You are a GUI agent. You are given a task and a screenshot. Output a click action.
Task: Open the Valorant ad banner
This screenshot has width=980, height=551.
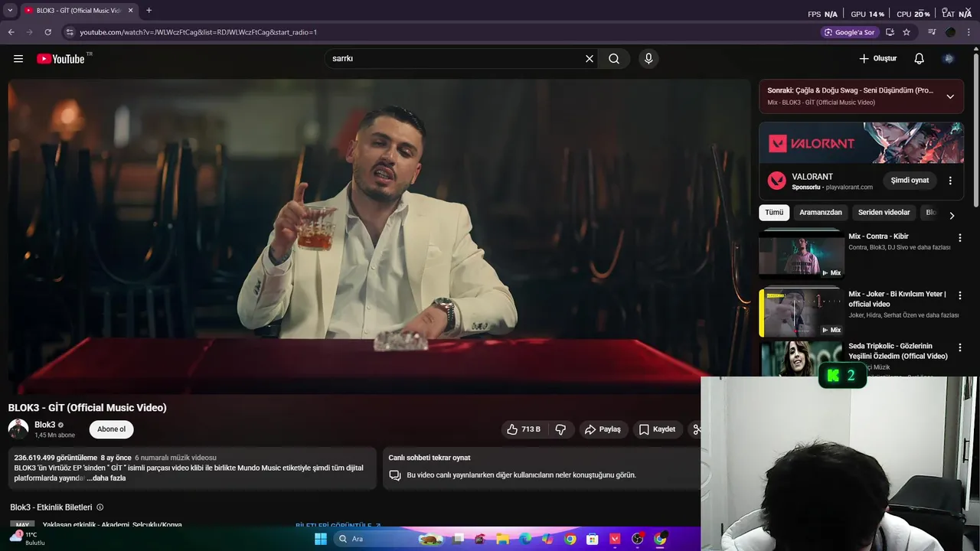(x=861, y=142)
